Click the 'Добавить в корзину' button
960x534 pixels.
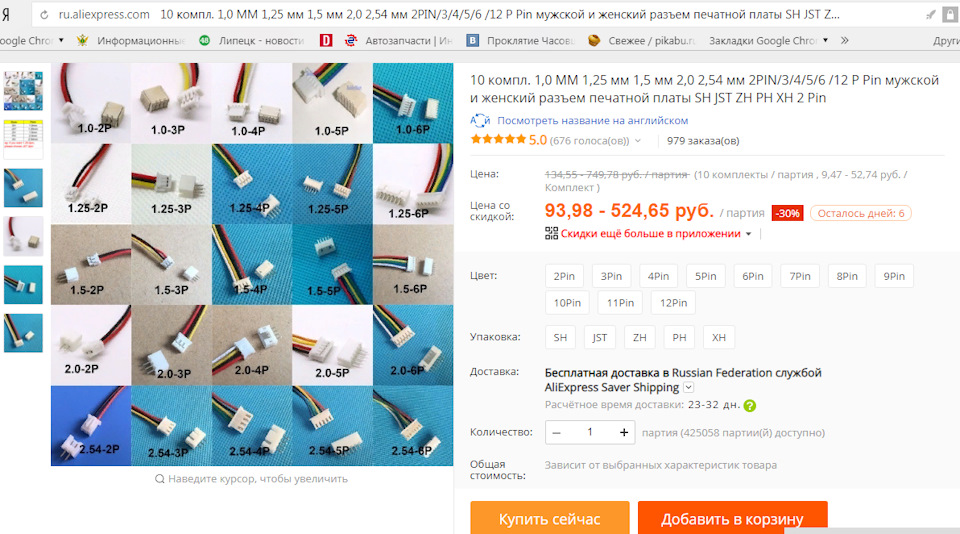(x=732, y=518)
